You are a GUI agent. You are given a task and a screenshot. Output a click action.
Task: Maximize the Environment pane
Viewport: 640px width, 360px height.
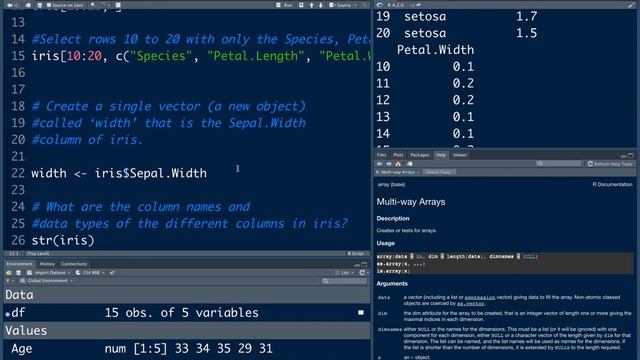click(x=364, y=264)
